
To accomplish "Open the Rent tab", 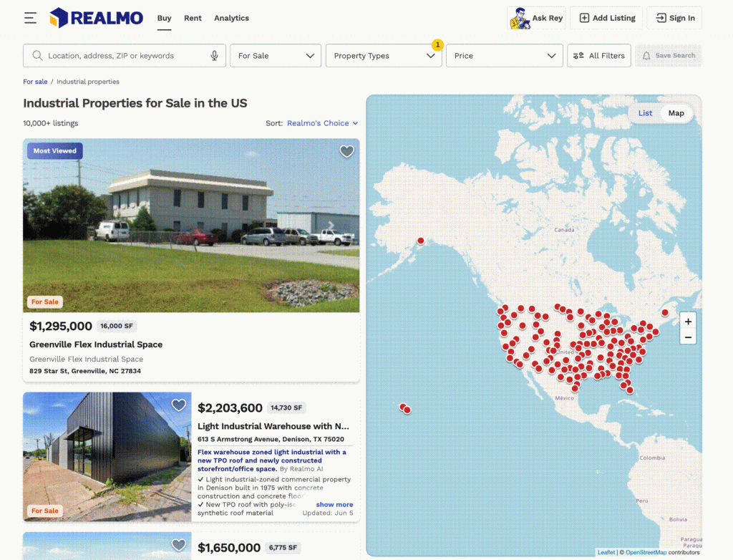I will point(193,18).
